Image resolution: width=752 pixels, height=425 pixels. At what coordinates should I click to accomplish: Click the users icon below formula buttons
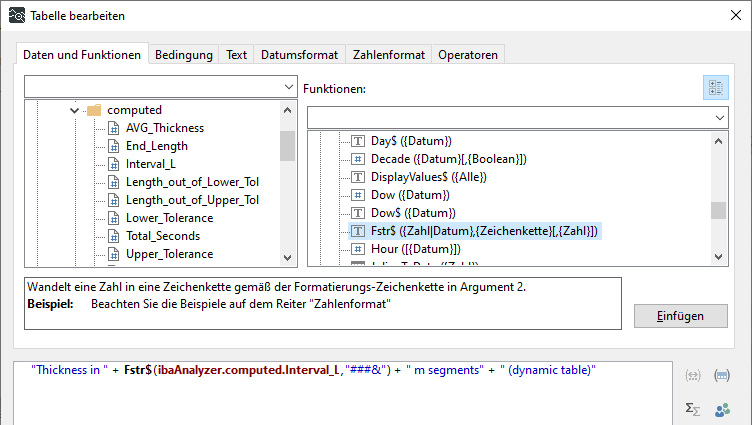tap(720, 408)
